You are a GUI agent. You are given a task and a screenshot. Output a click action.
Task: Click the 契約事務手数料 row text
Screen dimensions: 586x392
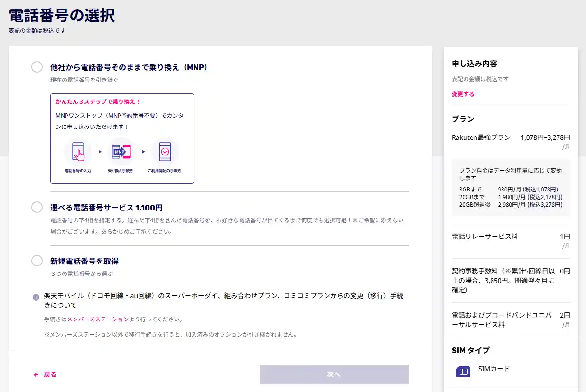point(502,281)
